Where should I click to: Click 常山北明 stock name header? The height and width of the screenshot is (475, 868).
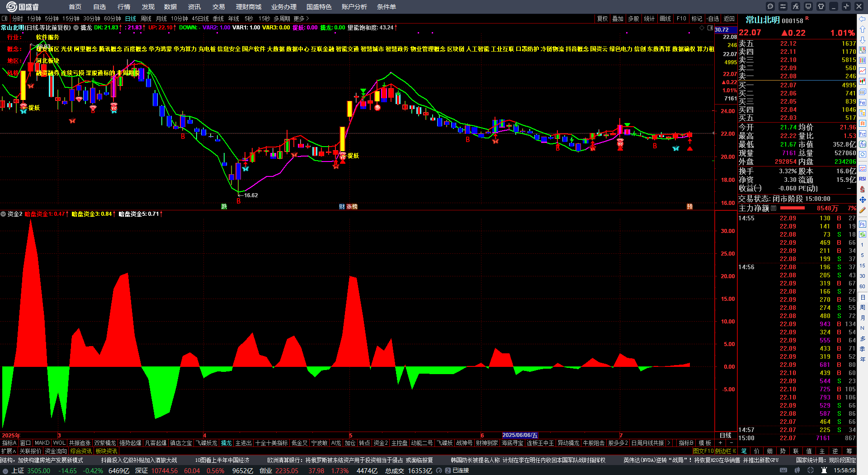[x=762, y=20]
